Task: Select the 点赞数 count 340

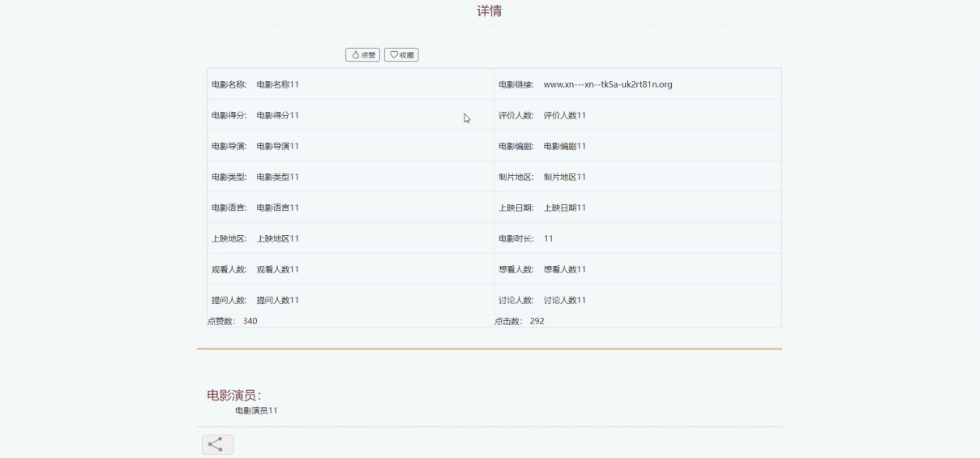Action: [x=250, y=321]
